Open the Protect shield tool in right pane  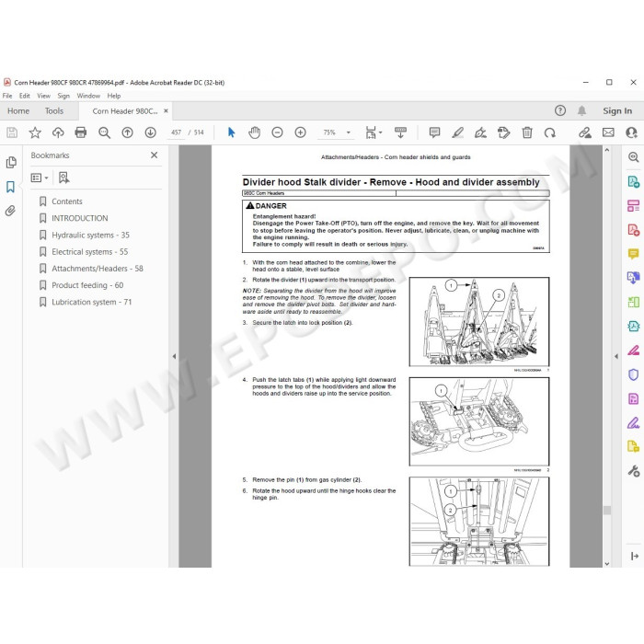tap(633, 374)
